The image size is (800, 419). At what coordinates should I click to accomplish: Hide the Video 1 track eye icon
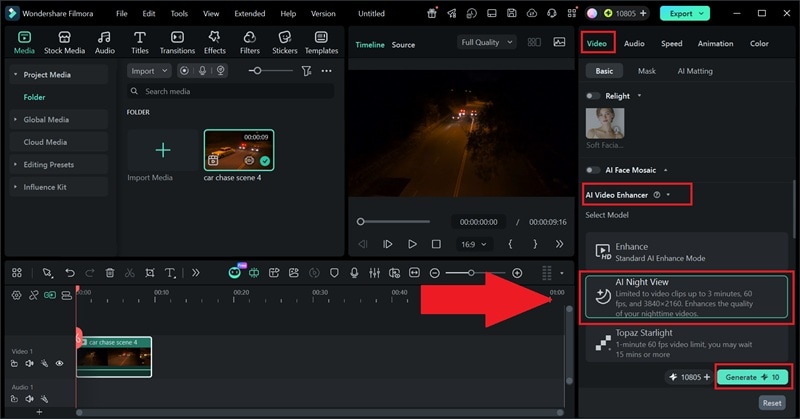click(59, 363)
